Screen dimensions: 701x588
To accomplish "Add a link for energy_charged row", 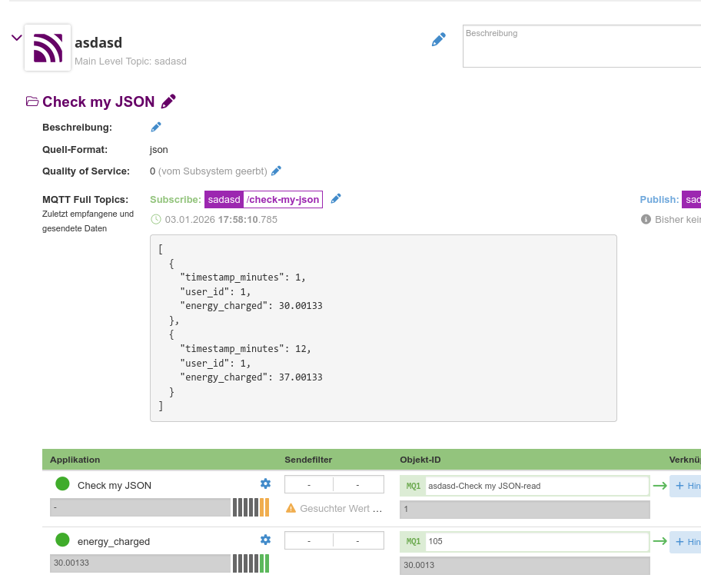I will click(685, 542).
